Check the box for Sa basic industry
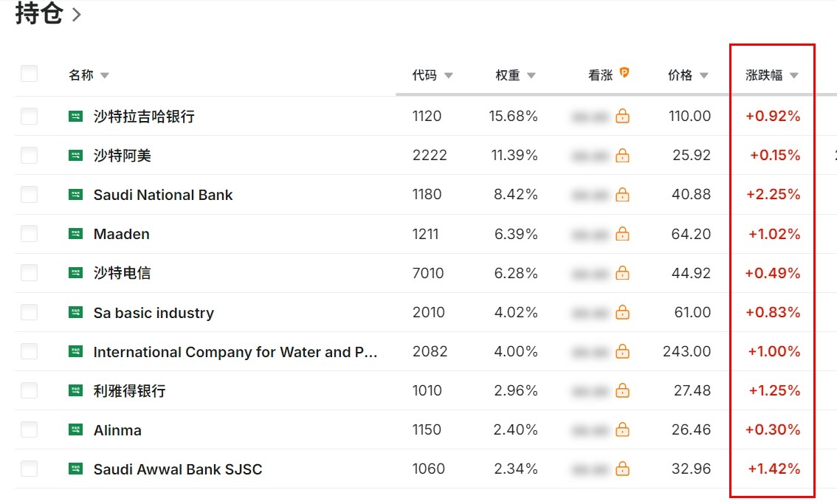This screenshot has height=504, width=837. pyautogui.click(x=29, y=312)
